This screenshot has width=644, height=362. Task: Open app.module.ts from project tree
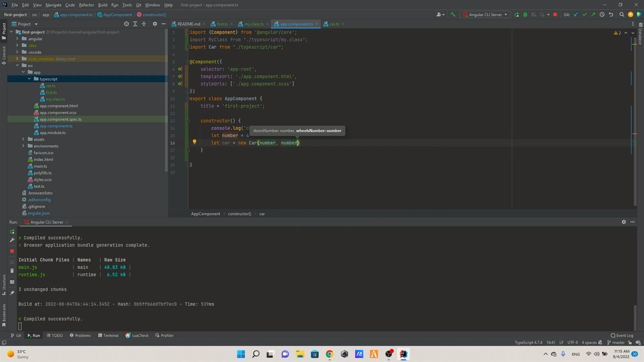point(52,133)
